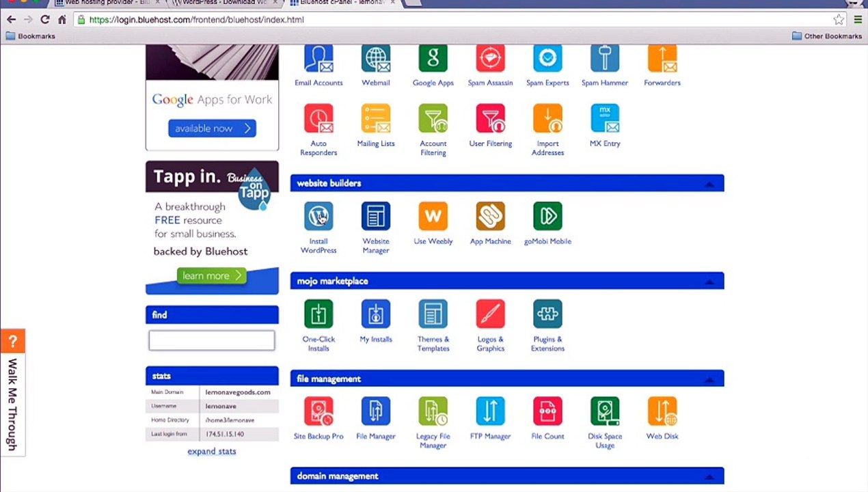Open the Bookmarks folder in bookmarks bar
The image size is (868, 492).
pos(31,36)
